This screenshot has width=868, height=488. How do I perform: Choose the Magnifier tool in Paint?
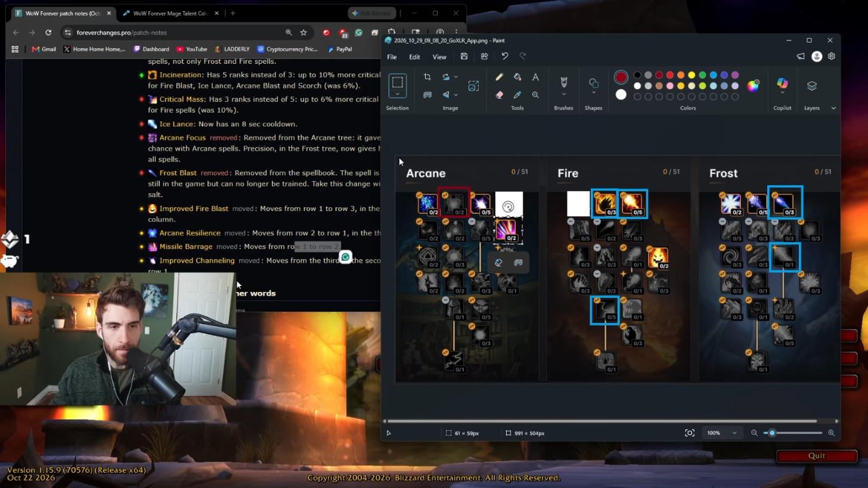point(535,95)
